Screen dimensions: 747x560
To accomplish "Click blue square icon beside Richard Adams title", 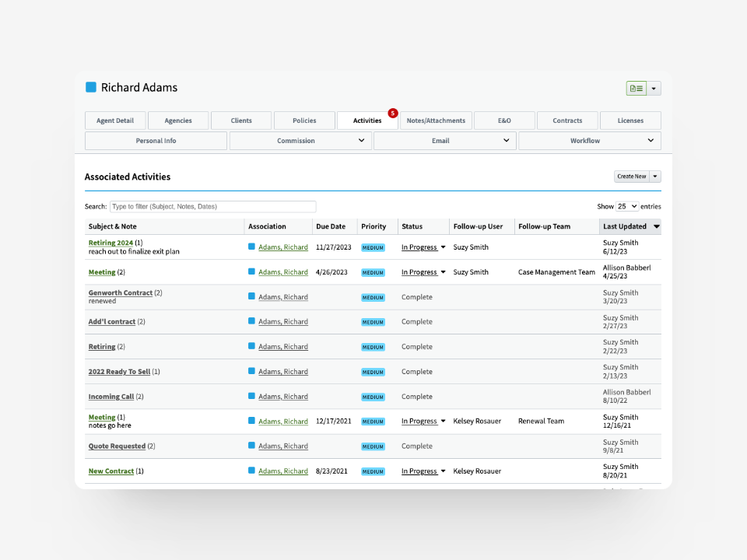I will click(91, 87).
